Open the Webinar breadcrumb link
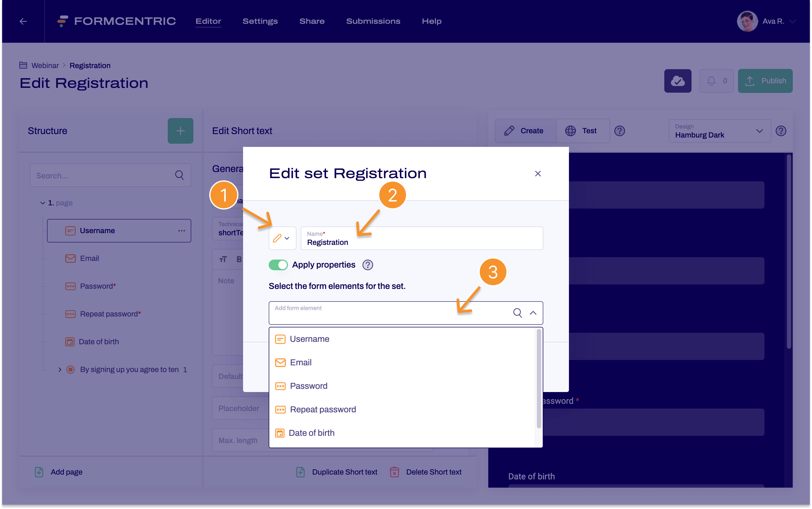The image size is (812, 509). 45,65
